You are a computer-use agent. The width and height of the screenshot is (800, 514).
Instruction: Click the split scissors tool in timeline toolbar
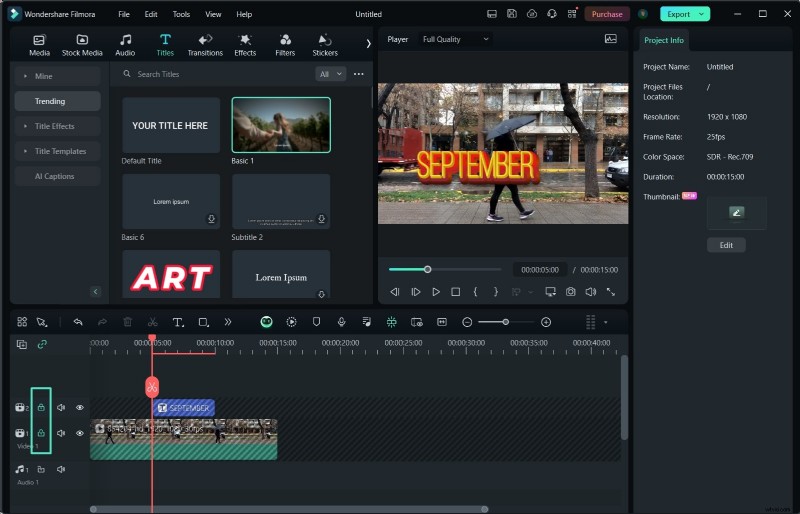pyautogui.click(x=152, y=322)
